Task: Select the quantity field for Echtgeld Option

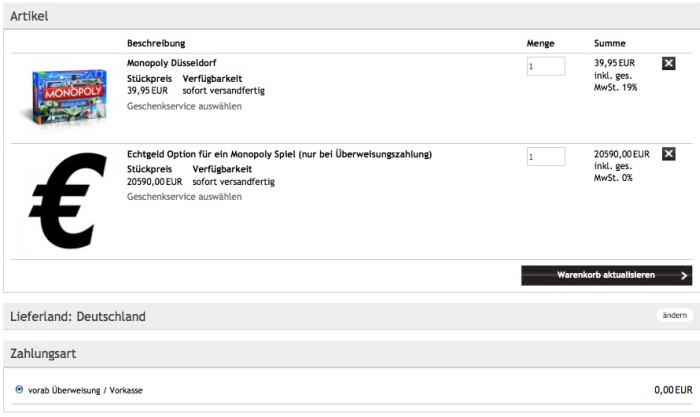Action: (546, 157)
